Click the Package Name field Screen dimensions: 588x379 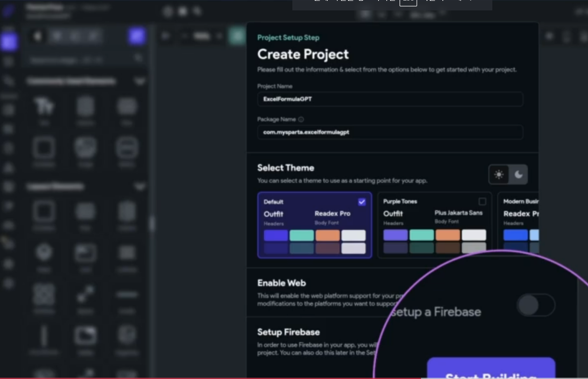(390, 132)
